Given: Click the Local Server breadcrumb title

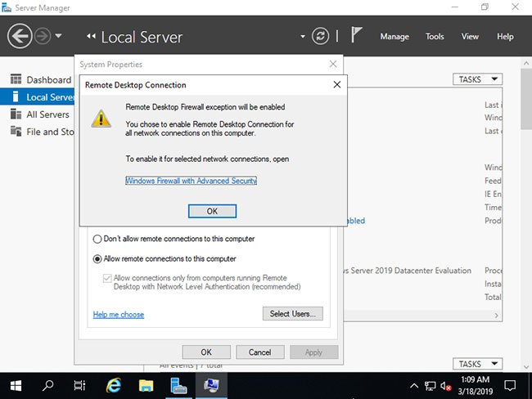Looking at the screenshot, I should click(x=142, y=37).
